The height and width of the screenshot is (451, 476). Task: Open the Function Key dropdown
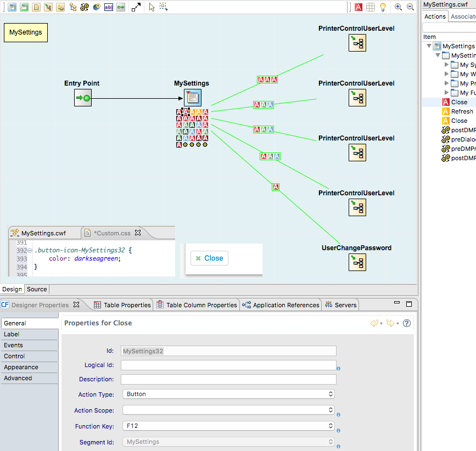pos(228,426)
